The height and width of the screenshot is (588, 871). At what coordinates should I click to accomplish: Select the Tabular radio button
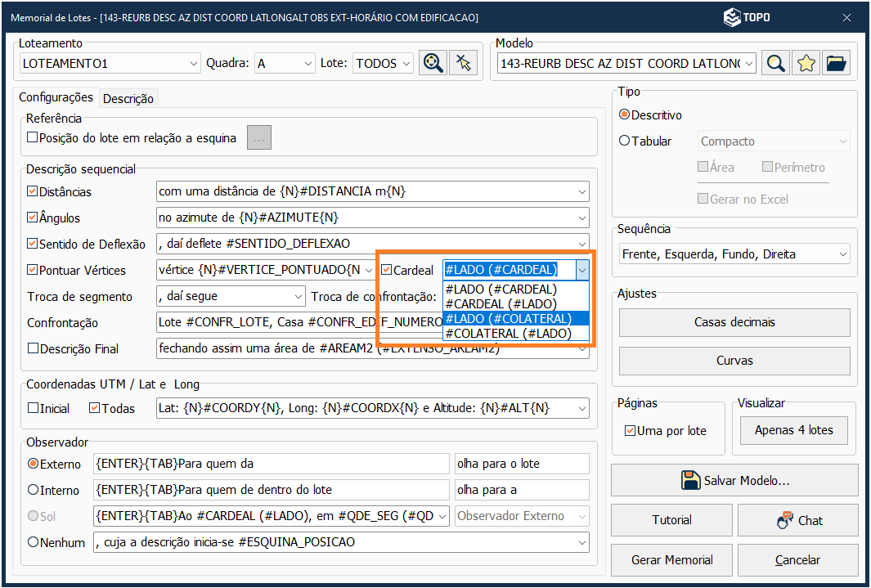pyautogui.click(x=625, y=141)
